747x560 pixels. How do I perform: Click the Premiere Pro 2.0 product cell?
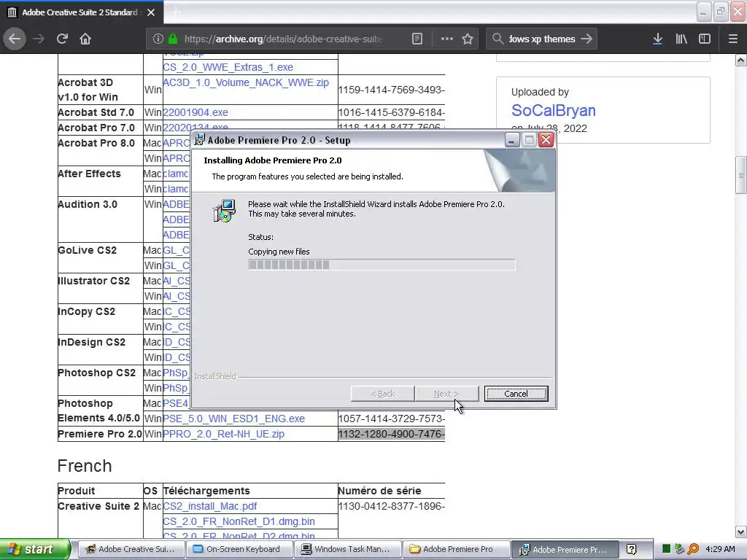(99, 434)
